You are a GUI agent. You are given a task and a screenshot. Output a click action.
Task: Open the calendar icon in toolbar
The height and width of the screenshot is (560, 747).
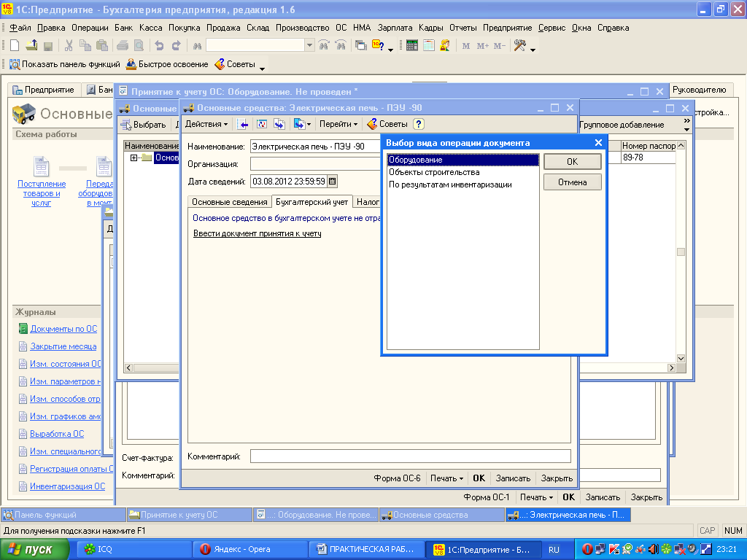429,46
